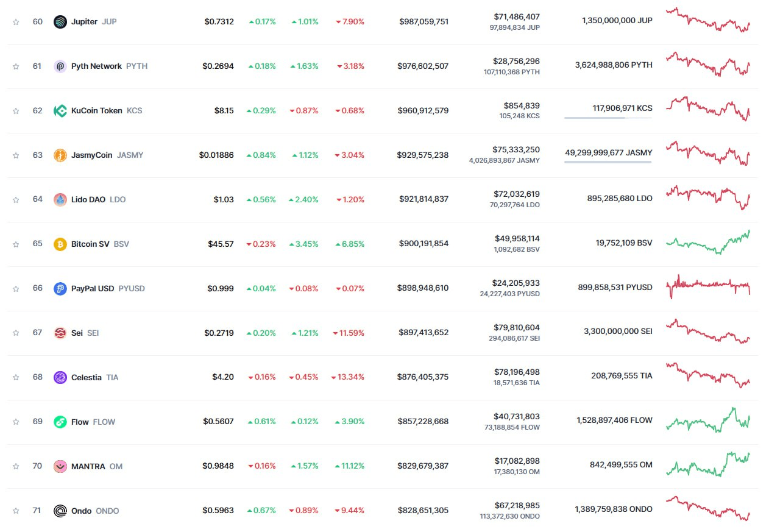View Jupiter 7-day sparkline chart
This screenshot has height=532, width=769.
[708, 20]
